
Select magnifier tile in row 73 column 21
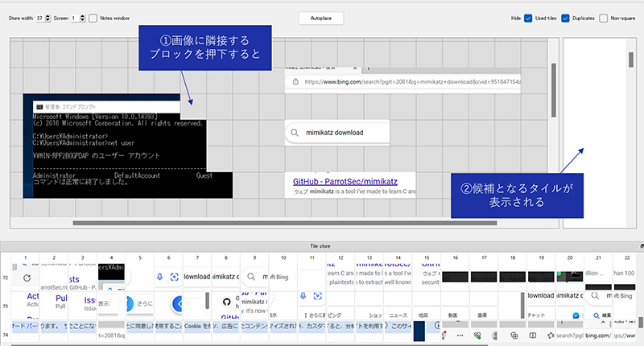tap(598, 306)
